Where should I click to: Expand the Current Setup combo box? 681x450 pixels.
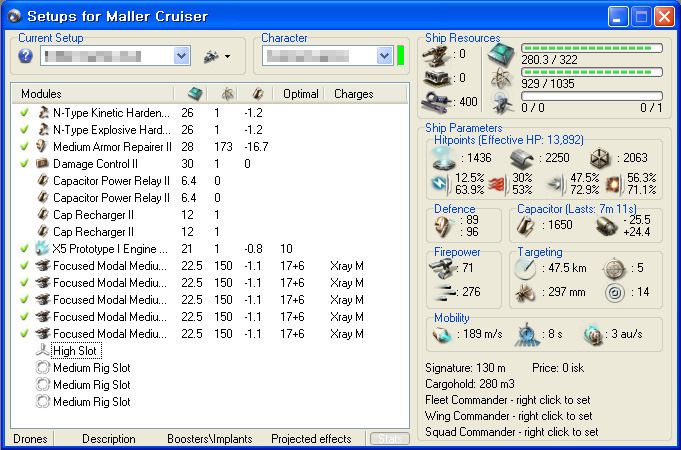182,56
